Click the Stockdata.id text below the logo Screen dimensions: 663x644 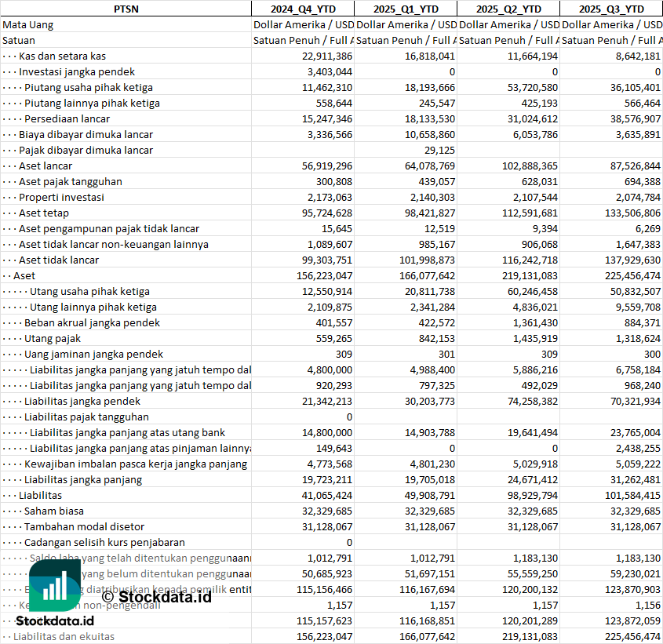[54, 621]
